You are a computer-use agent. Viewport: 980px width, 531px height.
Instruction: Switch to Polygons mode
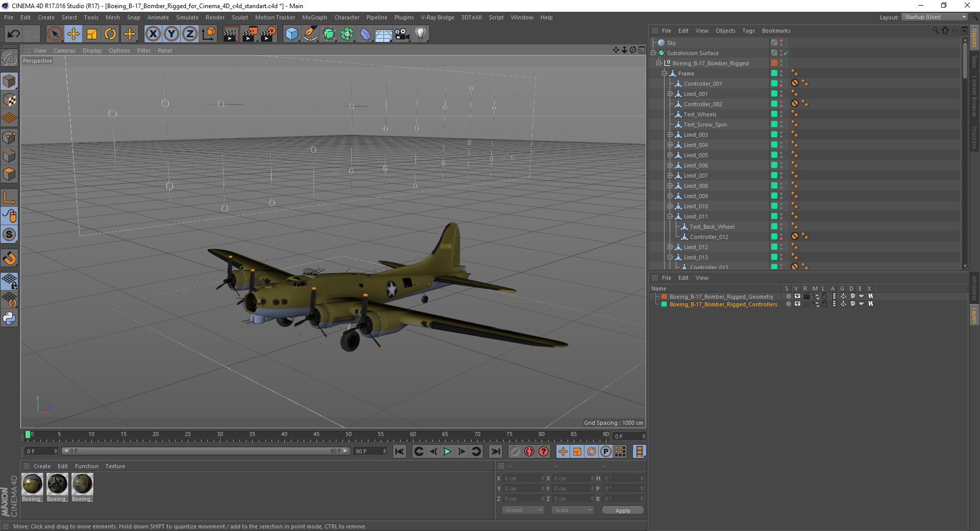[9, 174]
